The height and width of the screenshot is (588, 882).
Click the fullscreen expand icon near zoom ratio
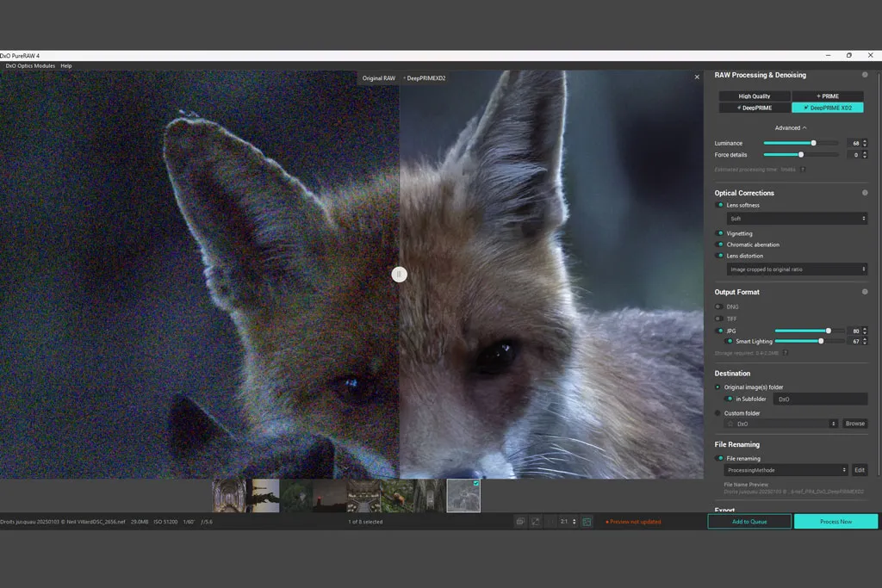[x=537, y=521]
